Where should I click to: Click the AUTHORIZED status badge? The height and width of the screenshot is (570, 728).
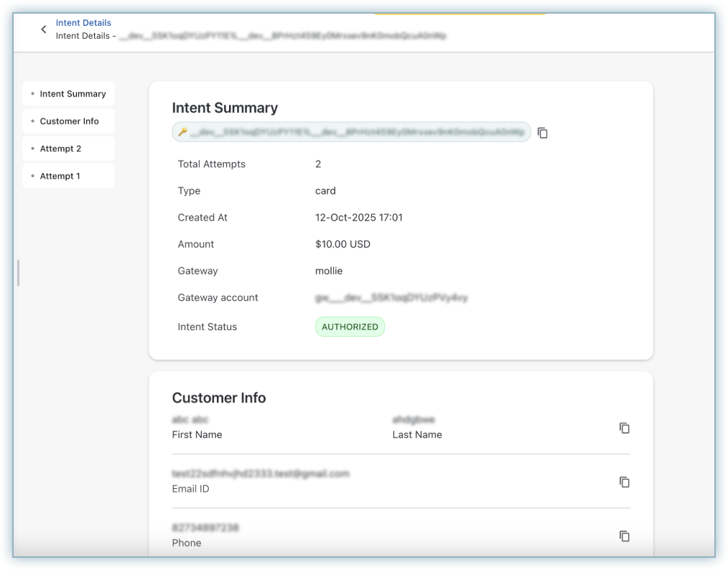(x=350, y=327)
